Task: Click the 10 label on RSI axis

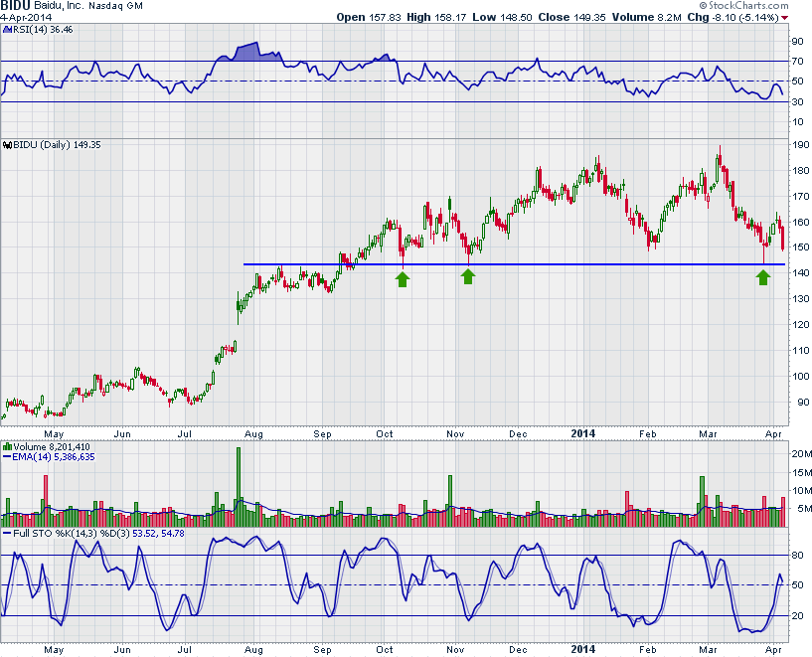Action: 797,122
